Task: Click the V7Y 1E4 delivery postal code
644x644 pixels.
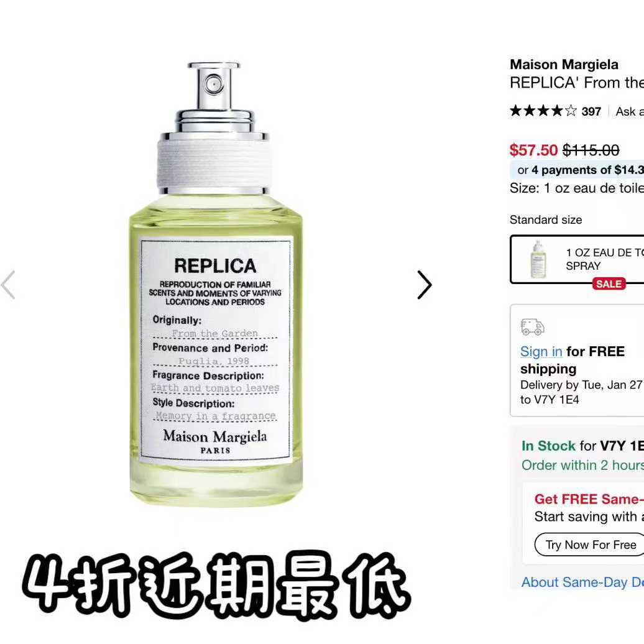Action: 556,400
